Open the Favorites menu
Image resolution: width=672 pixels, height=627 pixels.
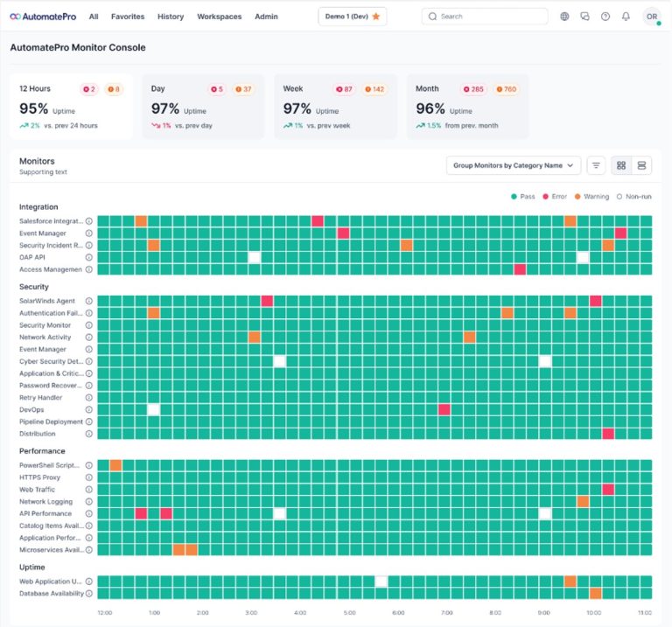pos(128,17)
